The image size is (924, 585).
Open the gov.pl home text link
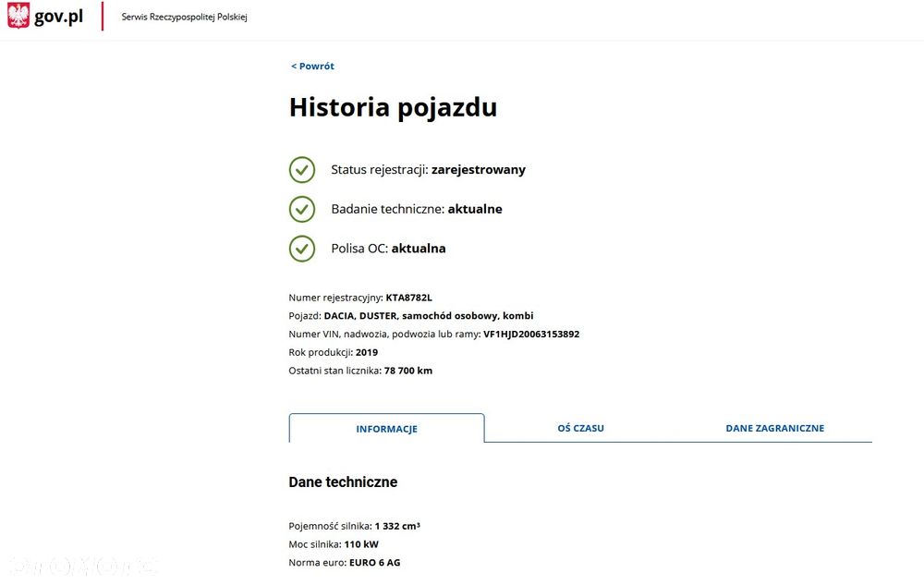(x=58, y=17)
